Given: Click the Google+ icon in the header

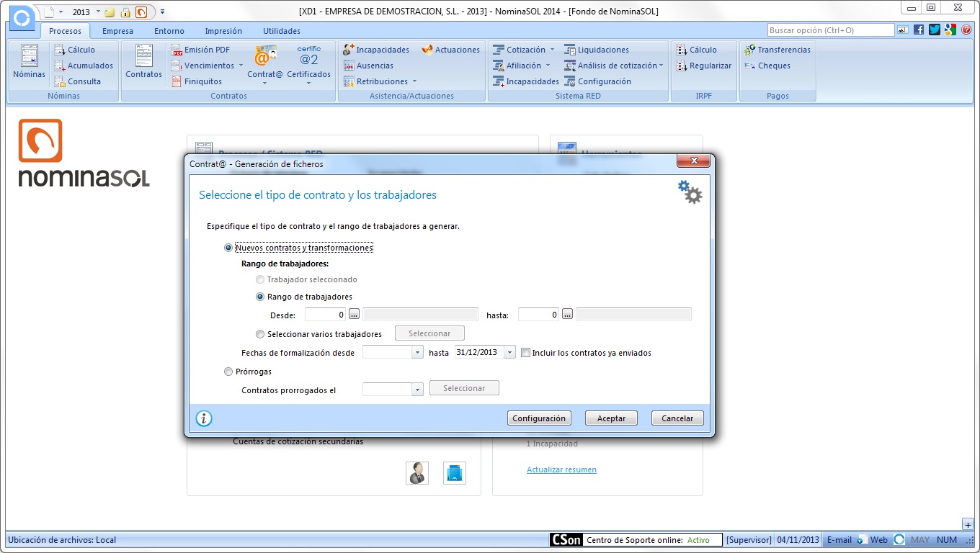Looking at the screenshot, I should coord(950,30).
